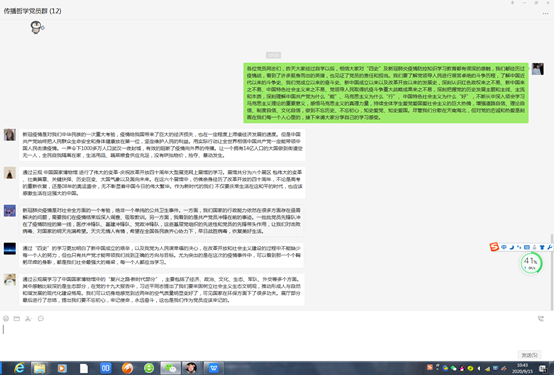Open WPS Writer from the taskbar
The image size is (554, 375).
click(x=213, y=368)
